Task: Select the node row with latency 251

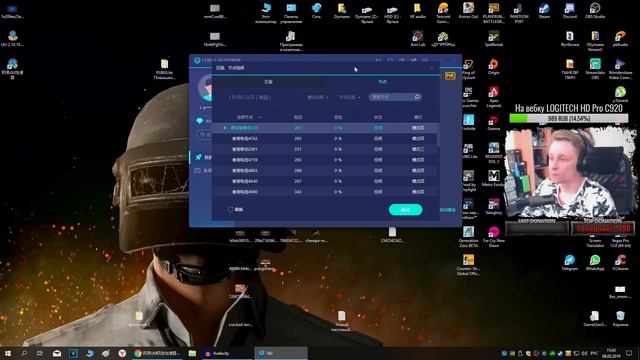Action: click(x=324, y=149)
